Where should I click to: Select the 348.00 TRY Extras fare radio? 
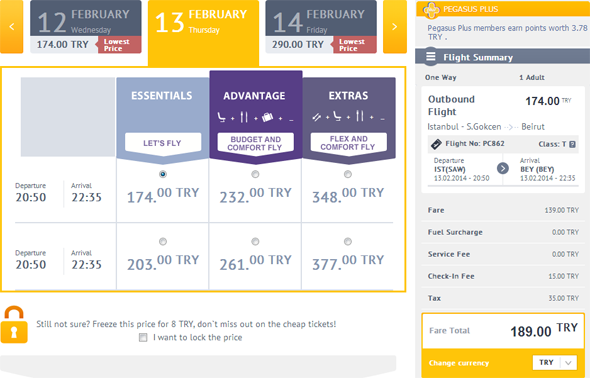(348, 174)
